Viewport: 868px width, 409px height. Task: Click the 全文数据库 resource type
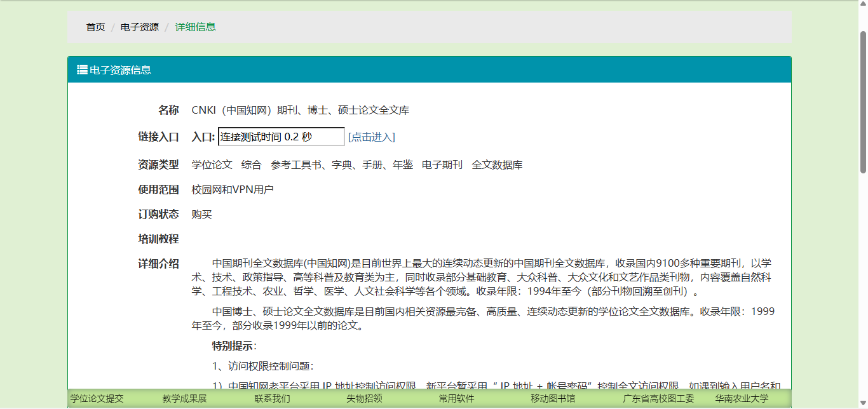point(498,164)
